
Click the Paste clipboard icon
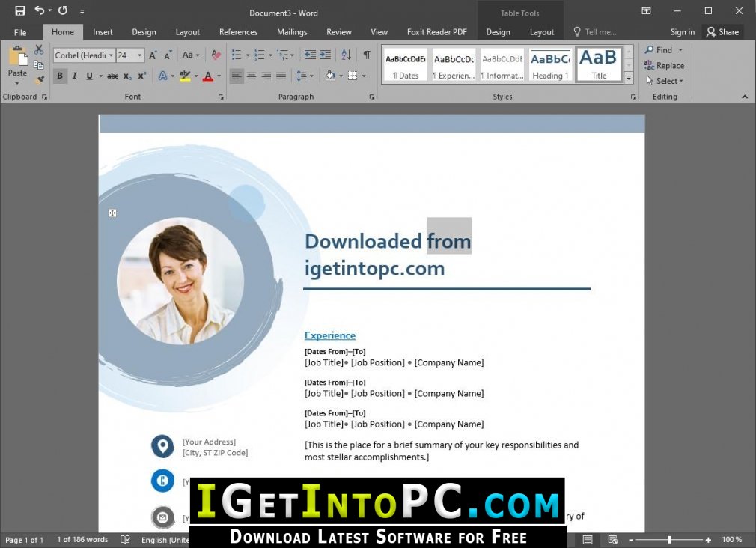point(17,57)
